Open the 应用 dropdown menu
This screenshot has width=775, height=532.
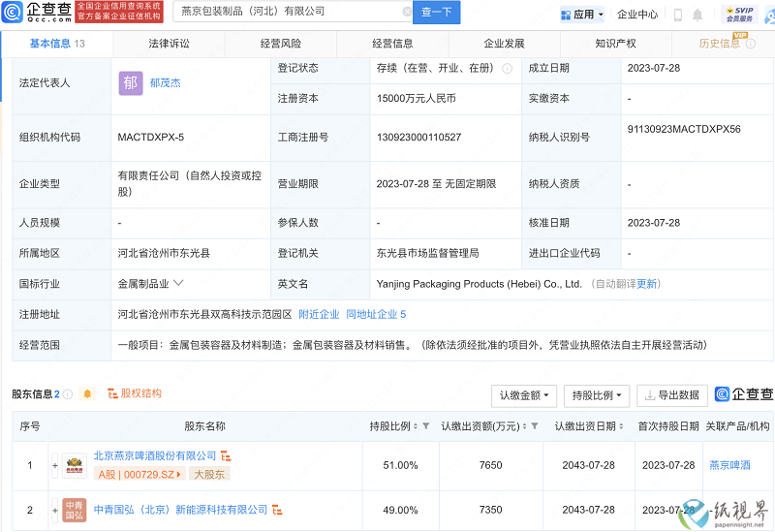coord(582,15)
